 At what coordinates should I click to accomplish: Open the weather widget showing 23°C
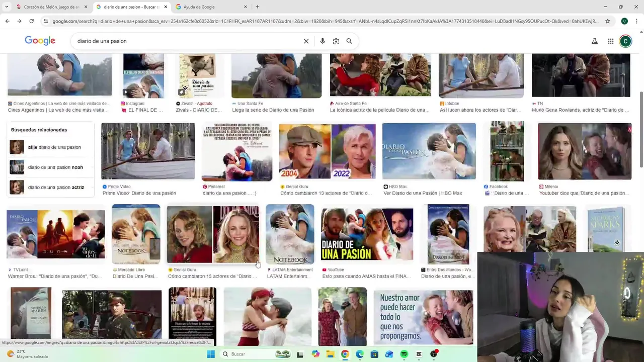(x=28, y=354)
